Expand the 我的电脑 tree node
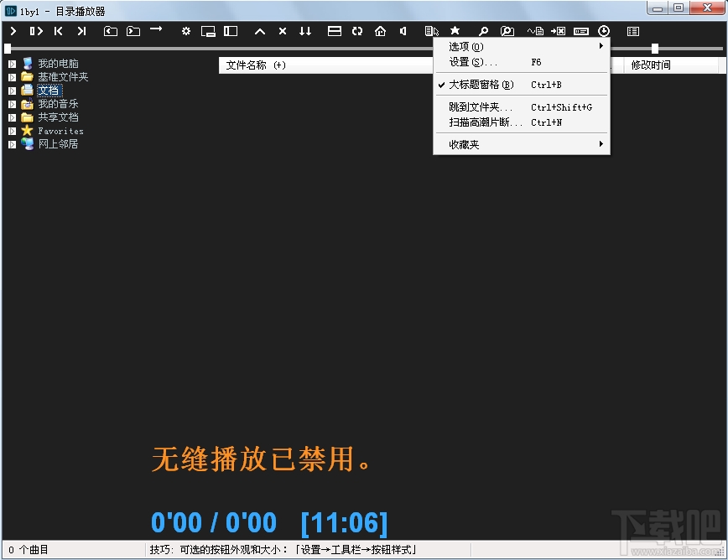728x560 pixels. (12, 63)
